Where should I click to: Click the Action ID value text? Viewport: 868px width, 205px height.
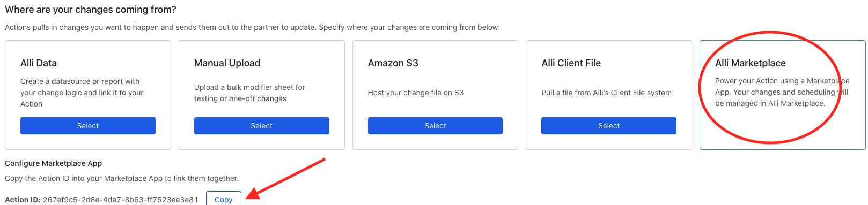pos(121,200)
